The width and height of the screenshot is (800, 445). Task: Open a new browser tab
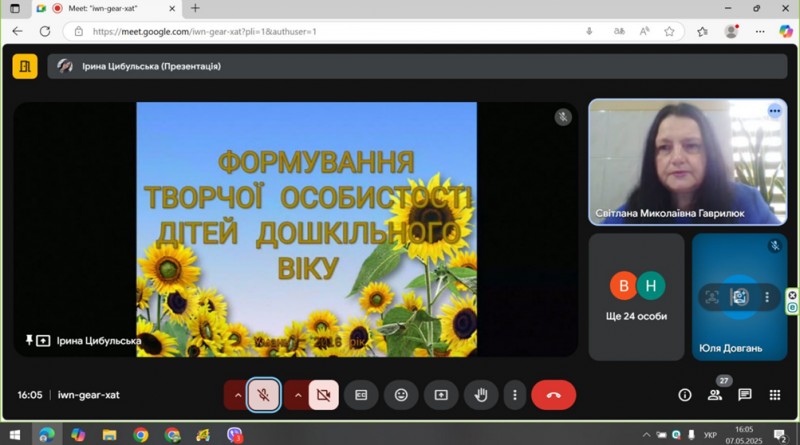pos(195,8)
